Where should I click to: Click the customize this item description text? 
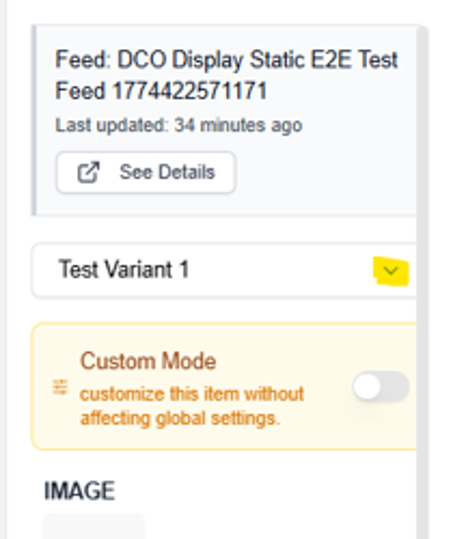pos(192,406)
